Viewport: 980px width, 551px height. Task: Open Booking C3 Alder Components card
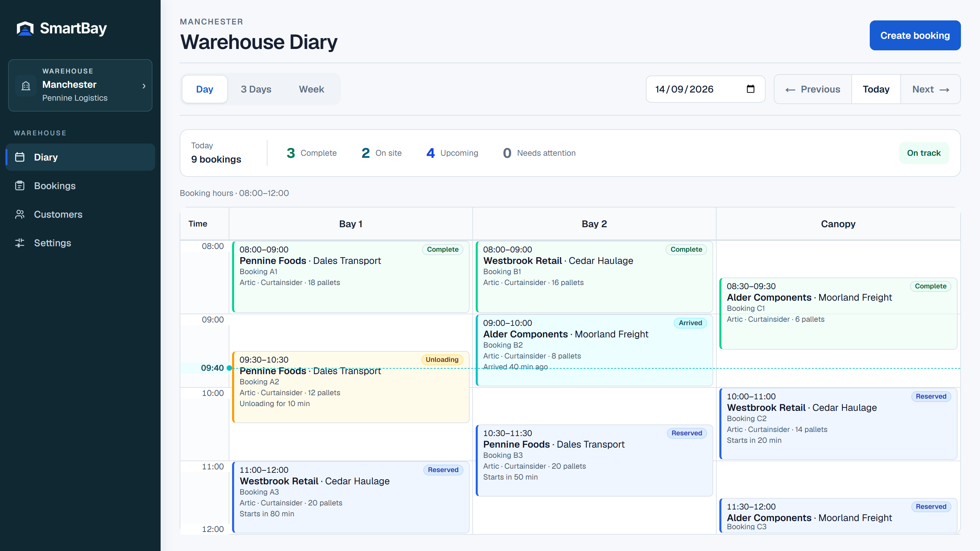coord(838,516)
